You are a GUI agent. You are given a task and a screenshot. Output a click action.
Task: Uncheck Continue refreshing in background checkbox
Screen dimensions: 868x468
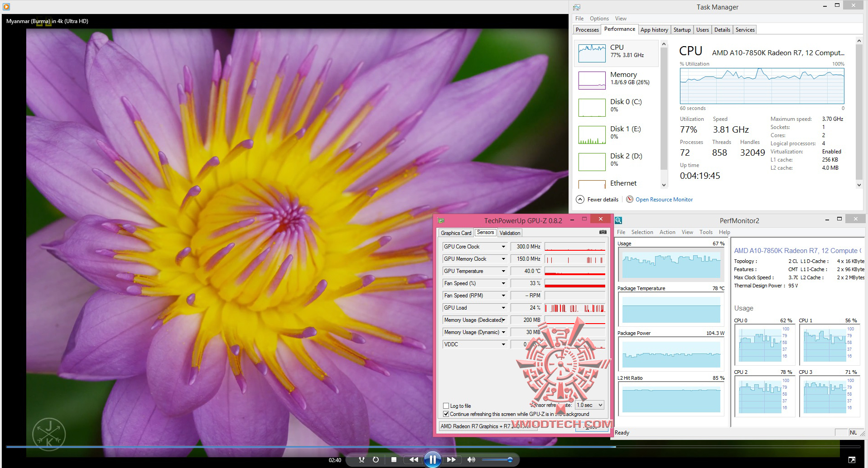pyautogui.click(x=446, y=414)
